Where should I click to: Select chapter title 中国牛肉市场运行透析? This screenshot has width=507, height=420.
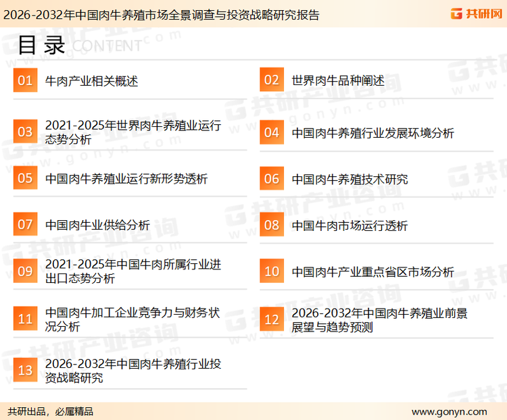tap(349, 226)
